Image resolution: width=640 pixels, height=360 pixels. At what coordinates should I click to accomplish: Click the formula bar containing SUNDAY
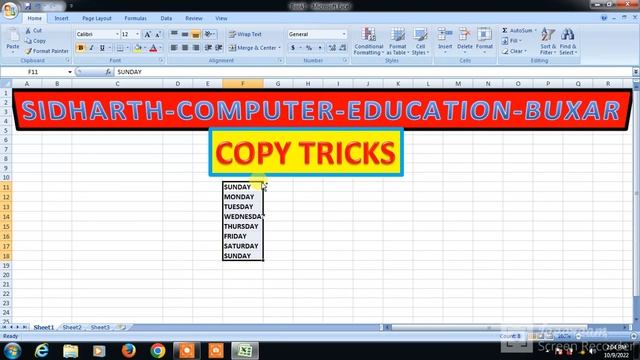[373, 72]
